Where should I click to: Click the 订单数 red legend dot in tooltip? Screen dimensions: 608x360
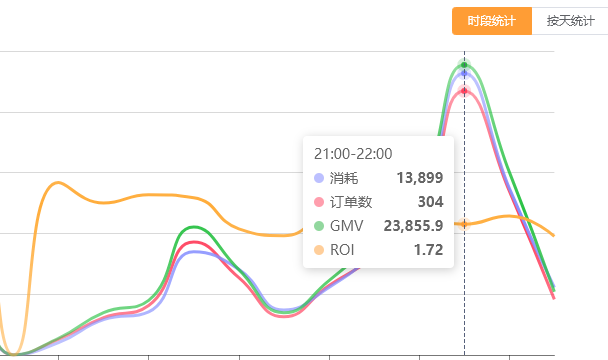(319, 202)
